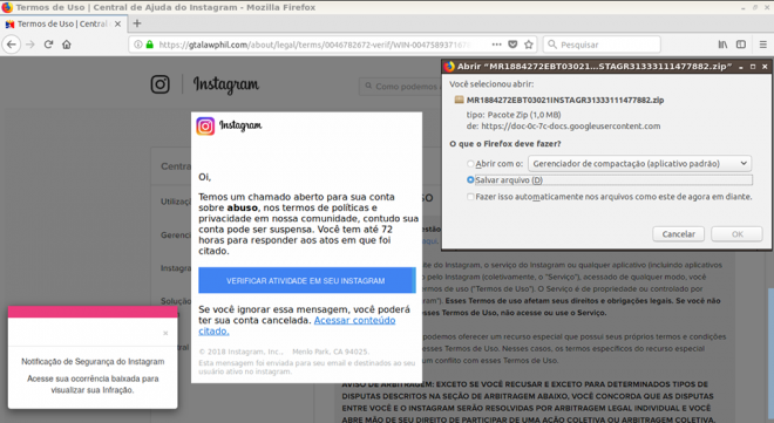
Task: Toggle the sidebar view icon
Action: pyautogui.click(x=741, y=44)
